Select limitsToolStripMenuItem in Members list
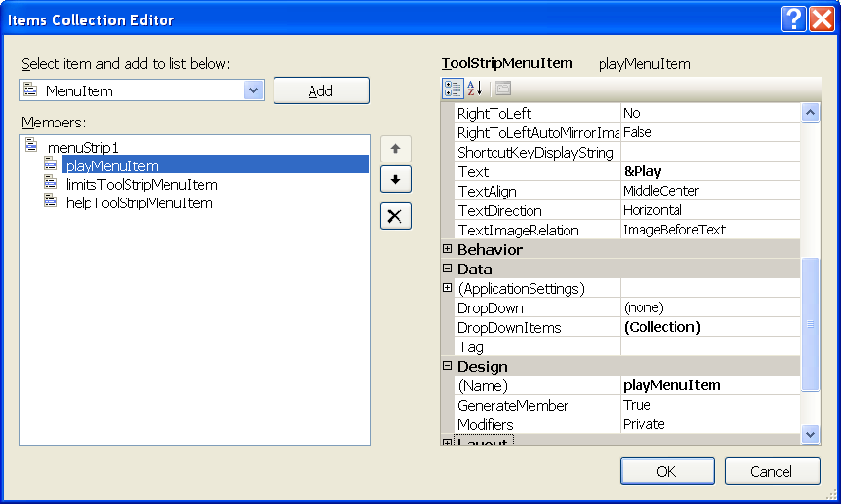Viewport: 841px width, 504px height. pyautogui.click(x=141, y=185)
